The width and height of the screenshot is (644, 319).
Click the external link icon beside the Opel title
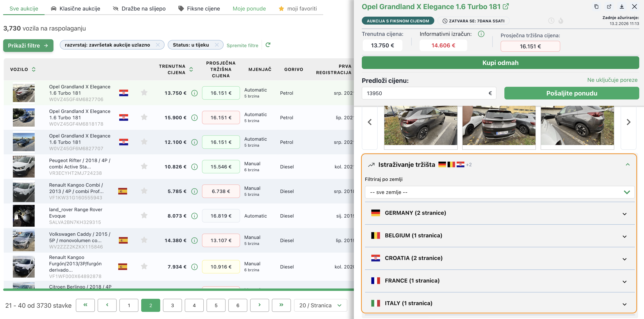point(506,7)
